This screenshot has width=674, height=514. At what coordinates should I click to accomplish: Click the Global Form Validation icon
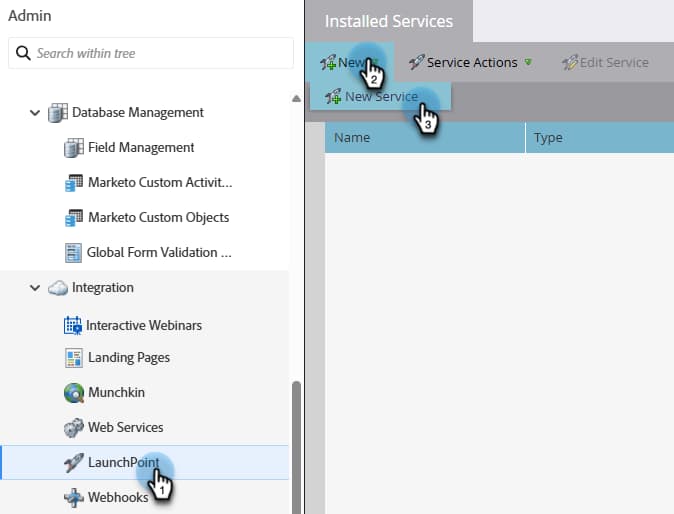point(73,253)
